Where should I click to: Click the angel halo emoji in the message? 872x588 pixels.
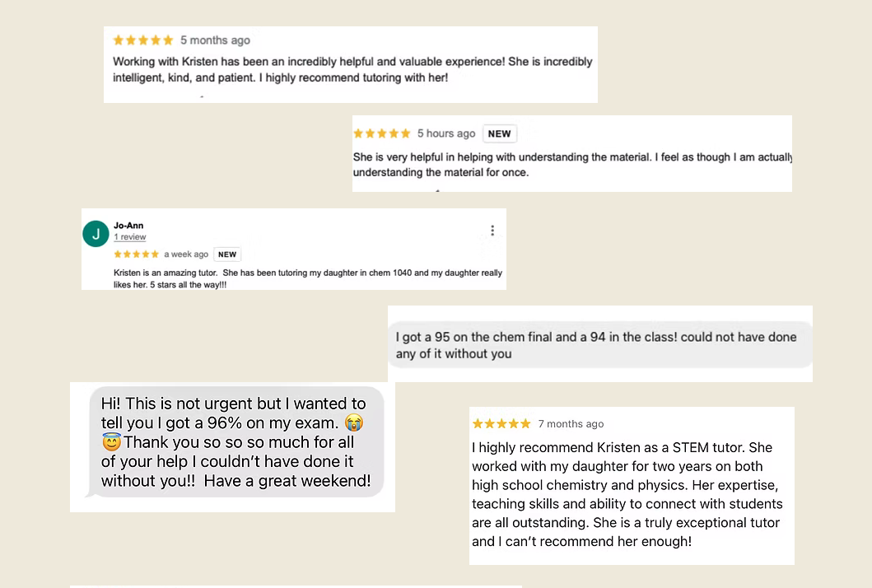click(111, 442)
